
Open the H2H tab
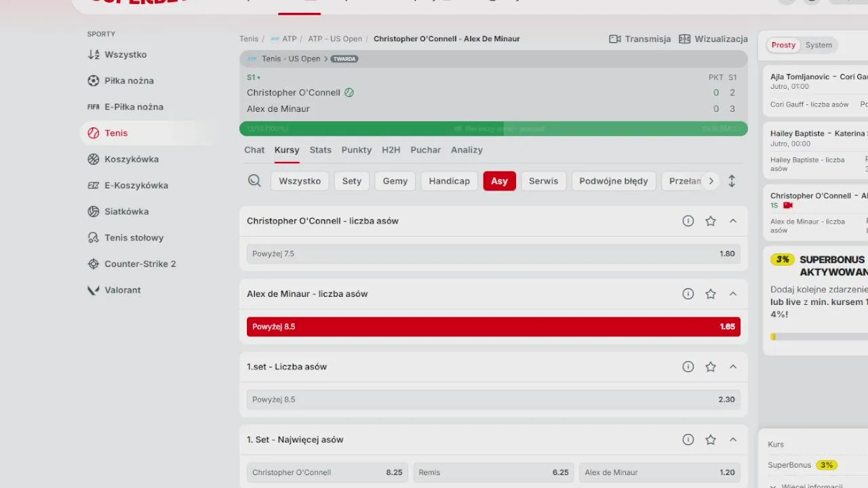tap(391, 150)
